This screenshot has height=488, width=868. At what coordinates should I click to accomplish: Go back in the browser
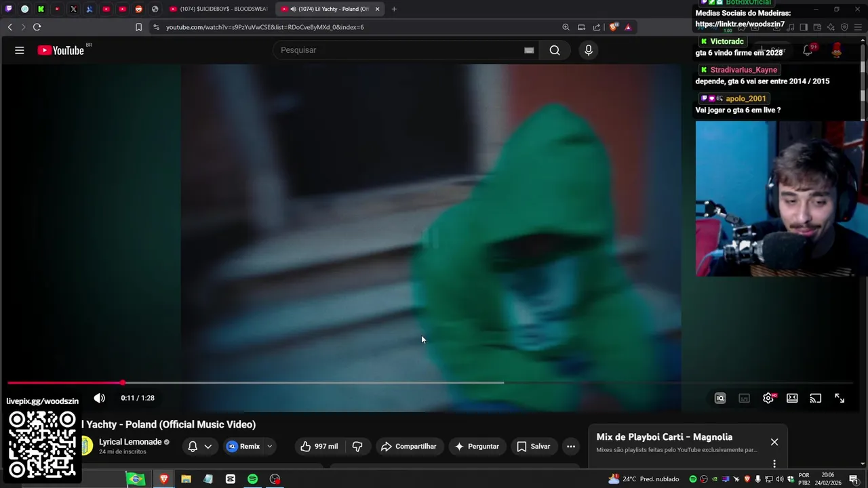(x=9, y=27)
